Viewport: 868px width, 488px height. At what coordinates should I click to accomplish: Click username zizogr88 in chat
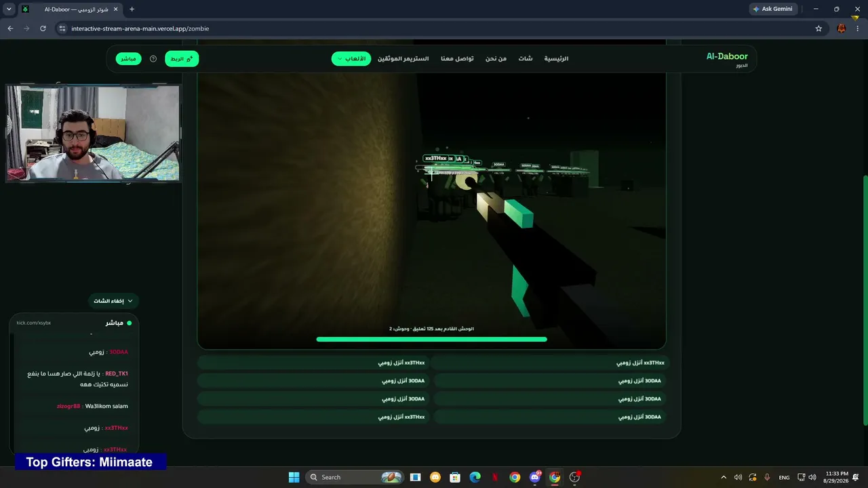click(68, 406)
